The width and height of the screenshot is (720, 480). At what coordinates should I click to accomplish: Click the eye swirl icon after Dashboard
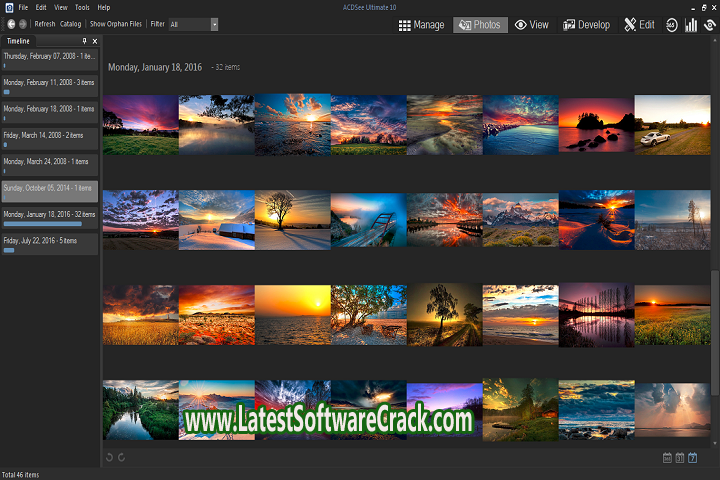pyautogui.click(x=710, y=25)
